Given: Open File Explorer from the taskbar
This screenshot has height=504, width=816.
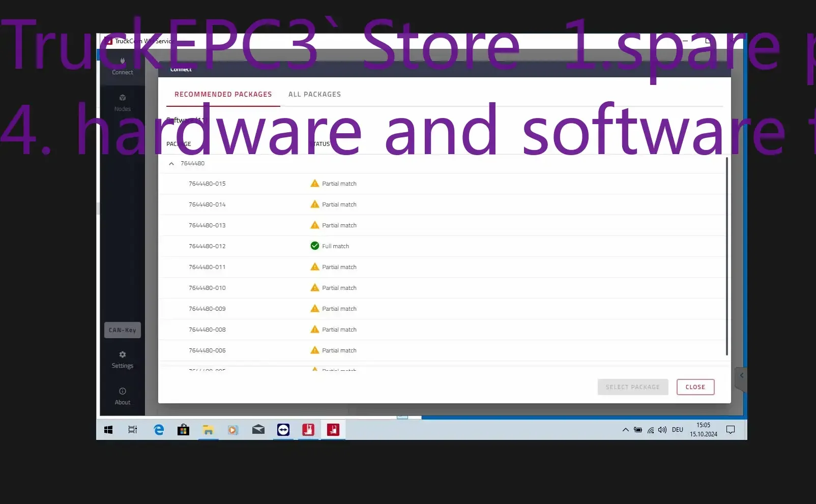Looking at the screenshot, I should [208, 430].
